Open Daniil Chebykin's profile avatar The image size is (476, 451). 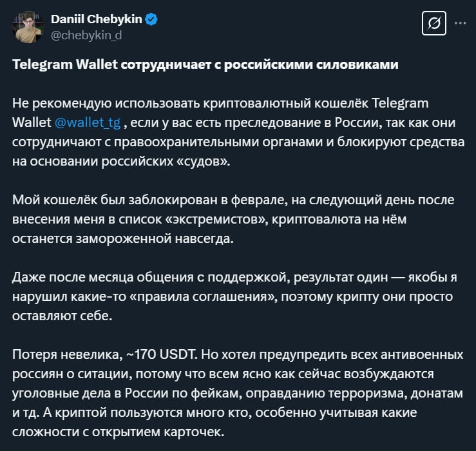click(26, 27)
